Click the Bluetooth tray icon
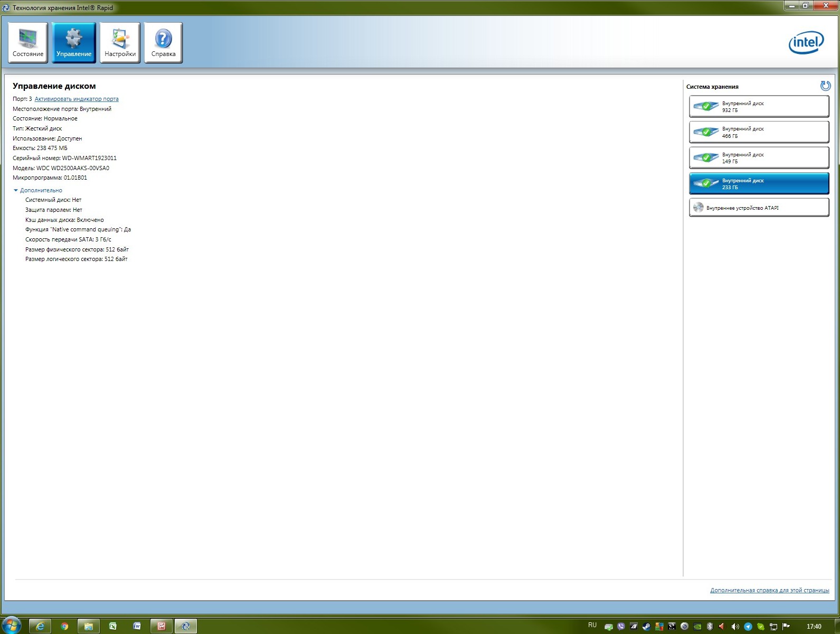The height and width of the screenshot is (634, 840). [710, 626]
